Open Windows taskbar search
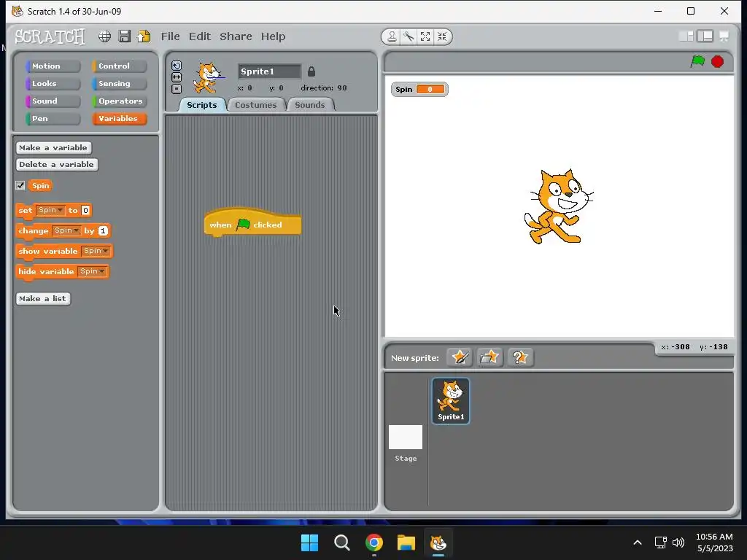 [341, 542]
